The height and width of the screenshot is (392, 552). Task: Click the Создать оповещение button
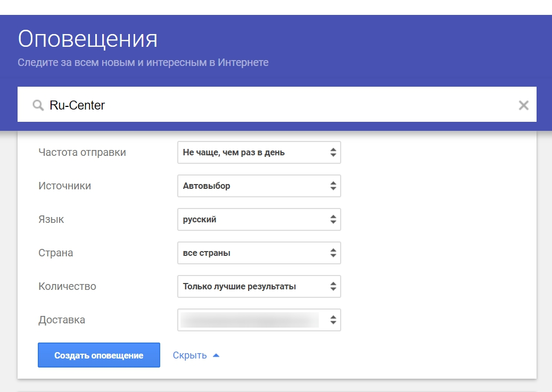click(x=99, y=355)
